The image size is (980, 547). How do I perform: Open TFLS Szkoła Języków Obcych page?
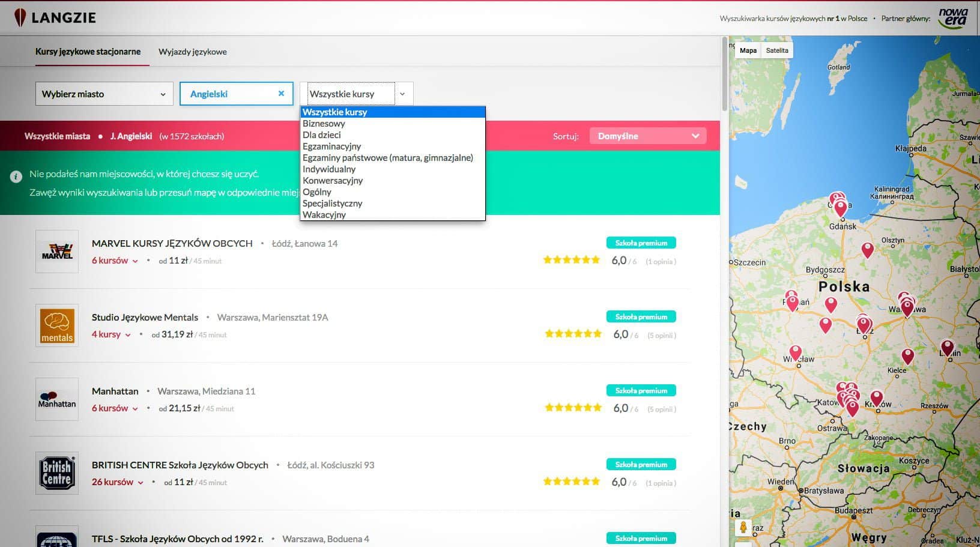(178, 539)
